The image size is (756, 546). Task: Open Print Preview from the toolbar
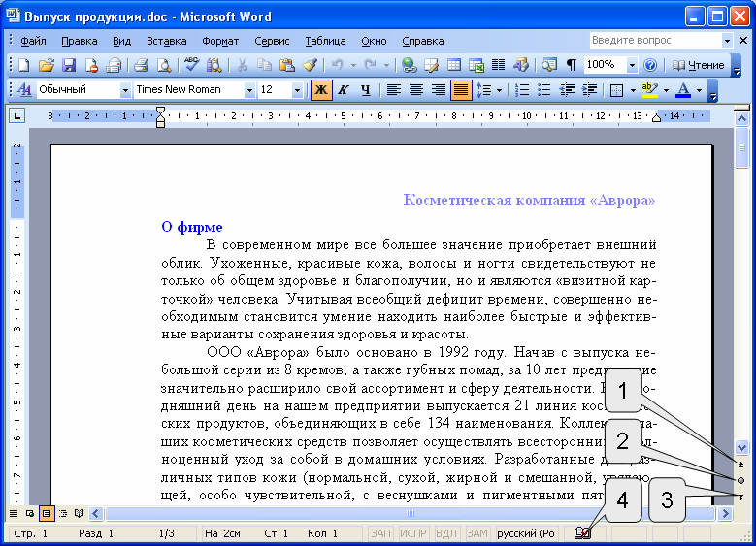pyautogui.click(x=164, y=65)
